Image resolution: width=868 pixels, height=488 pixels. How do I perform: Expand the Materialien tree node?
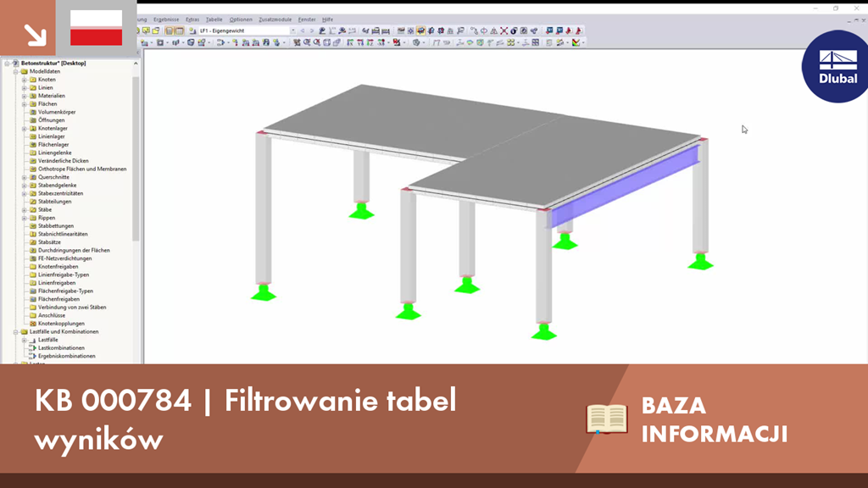click(x=25, y=96)
